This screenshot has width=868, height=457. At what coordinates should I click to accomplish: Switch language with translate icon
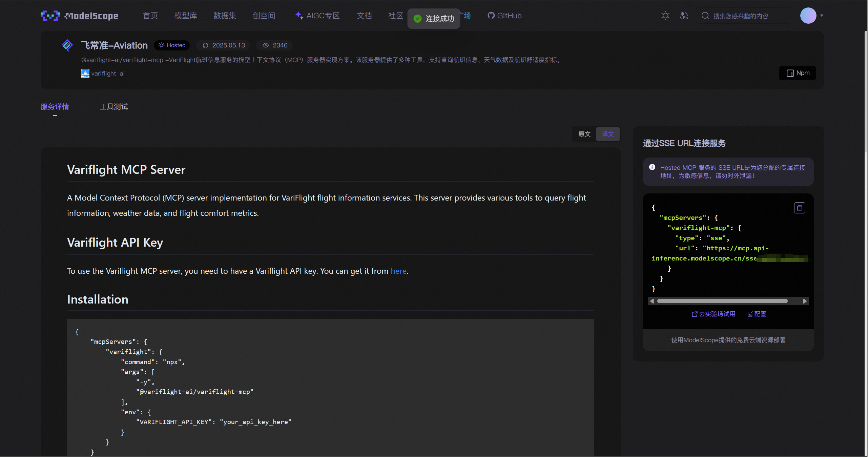click(x=684, y=16)
